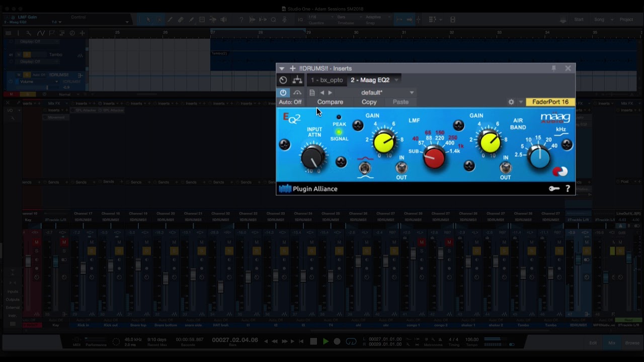Click the FaderPort 16 control link button
Screen dimensions: 644x362
pos(550,102)
